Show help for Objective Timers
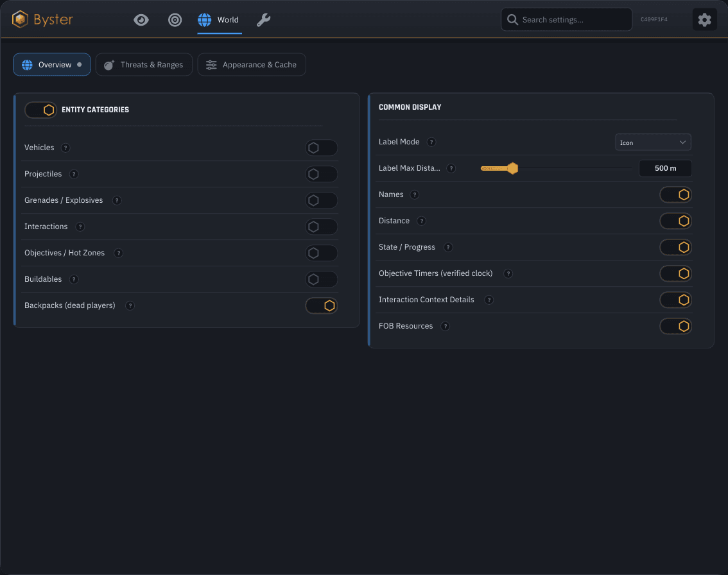 pos(508,273)
